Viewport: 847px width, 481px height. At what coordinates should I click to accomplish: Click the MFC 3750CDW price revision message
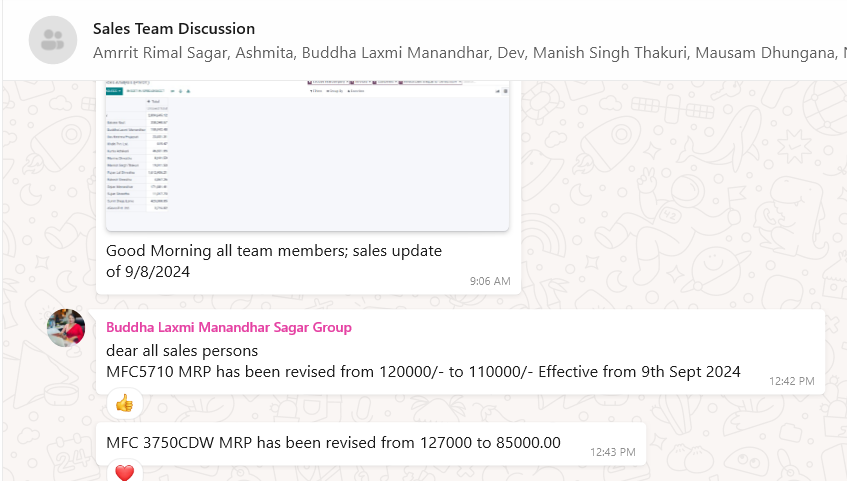[x=333, y=442]
